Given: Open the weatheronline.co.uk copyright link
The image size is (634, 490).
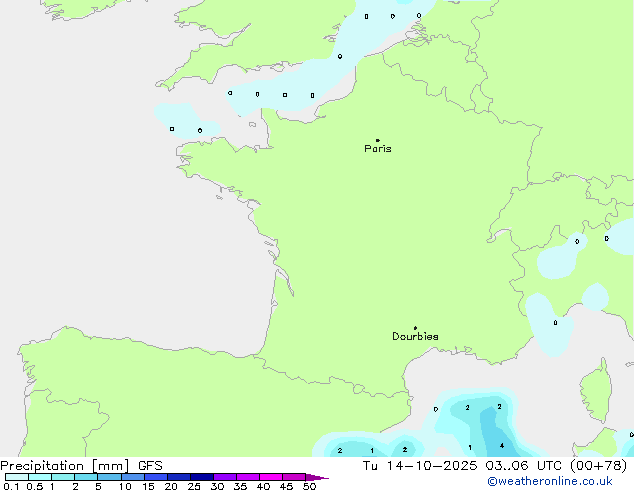Looking at the screenshot, I should pos(549,481).
